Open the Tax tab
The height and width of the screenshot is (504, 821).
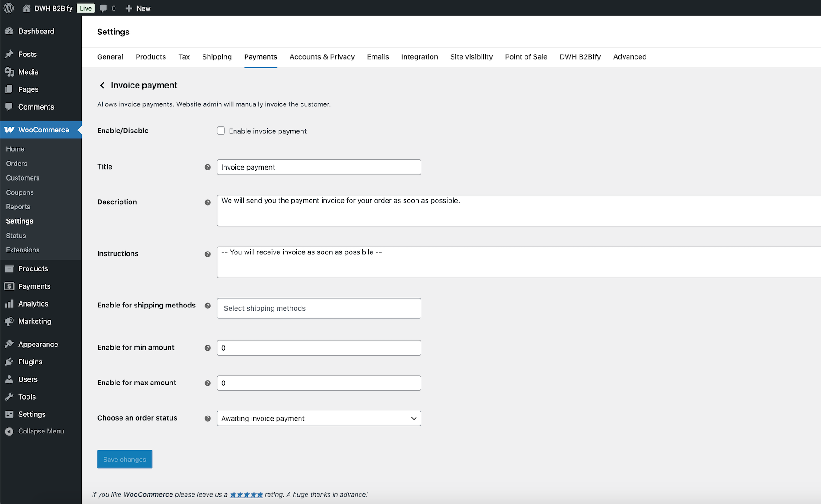[x=184, y=57]
